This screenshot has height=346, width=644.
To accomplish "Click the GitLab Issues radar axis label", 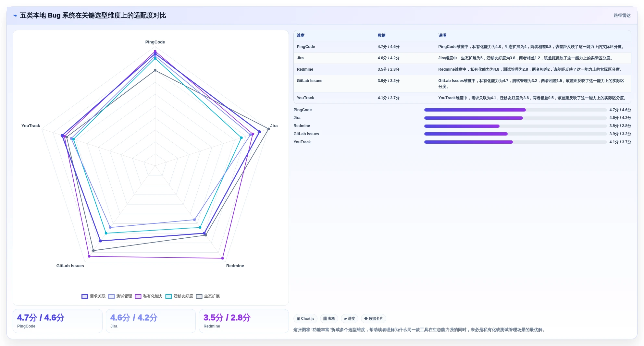I will [70, 266].
